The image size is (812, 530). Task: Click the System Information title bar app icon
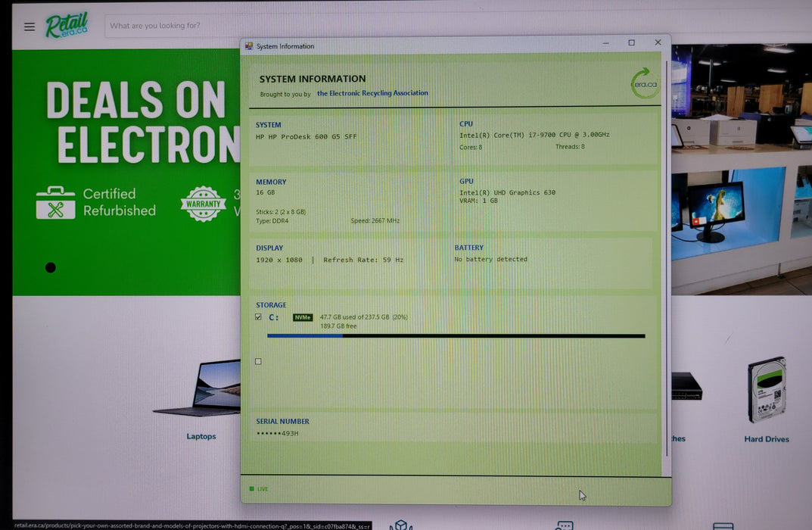[249, 46]
